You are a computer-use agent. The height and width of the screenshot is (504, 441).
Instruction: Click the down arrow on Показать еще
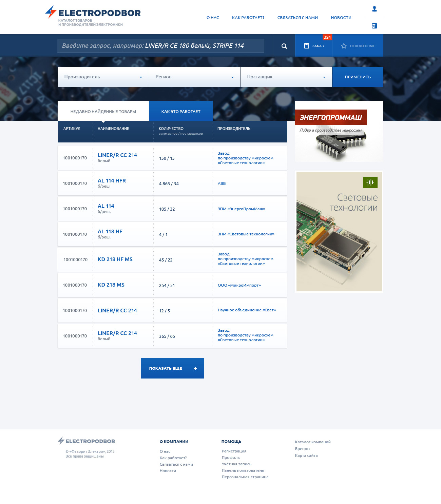click(195, 369)
